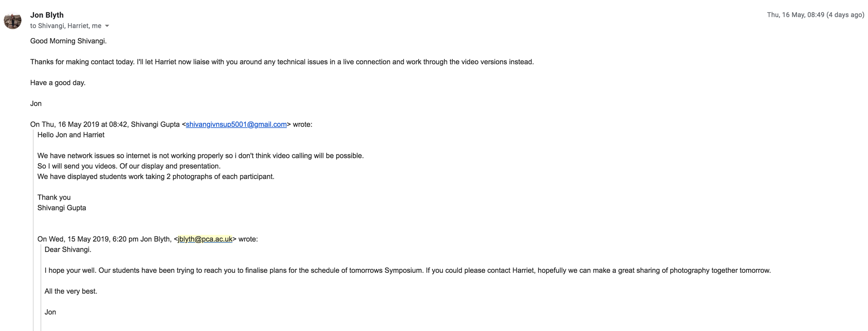Click the 'Shivangi Gupta' signature text
Image resolution: width=868 pixels, height=331 pixels.
tap(62, 208)
